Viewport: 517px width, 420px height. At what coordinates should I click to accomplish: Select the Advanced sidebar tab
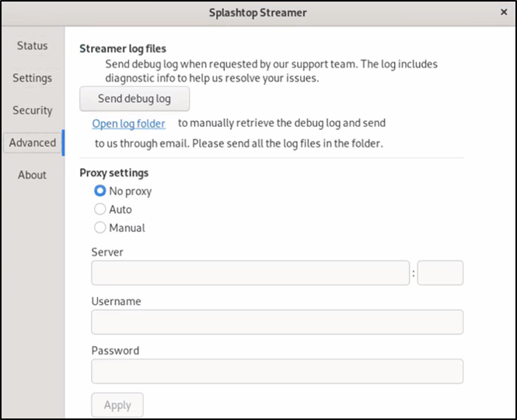(33, 142)
